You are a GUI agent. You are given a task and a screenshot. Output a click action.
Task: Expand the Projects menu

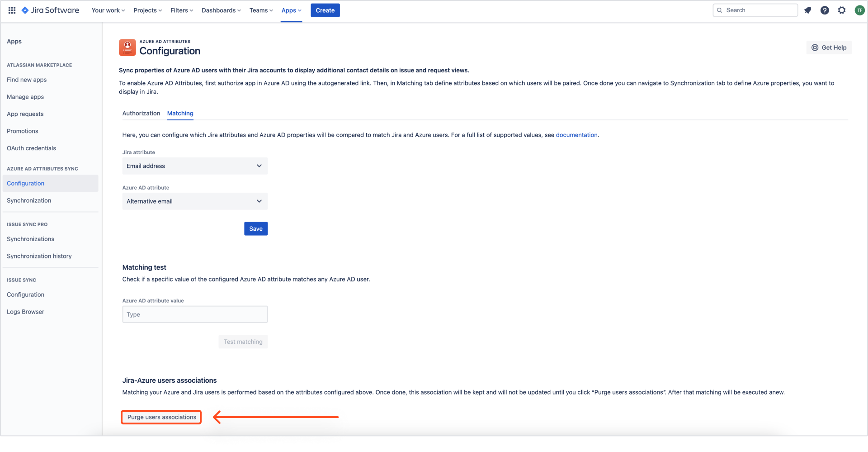147,10
